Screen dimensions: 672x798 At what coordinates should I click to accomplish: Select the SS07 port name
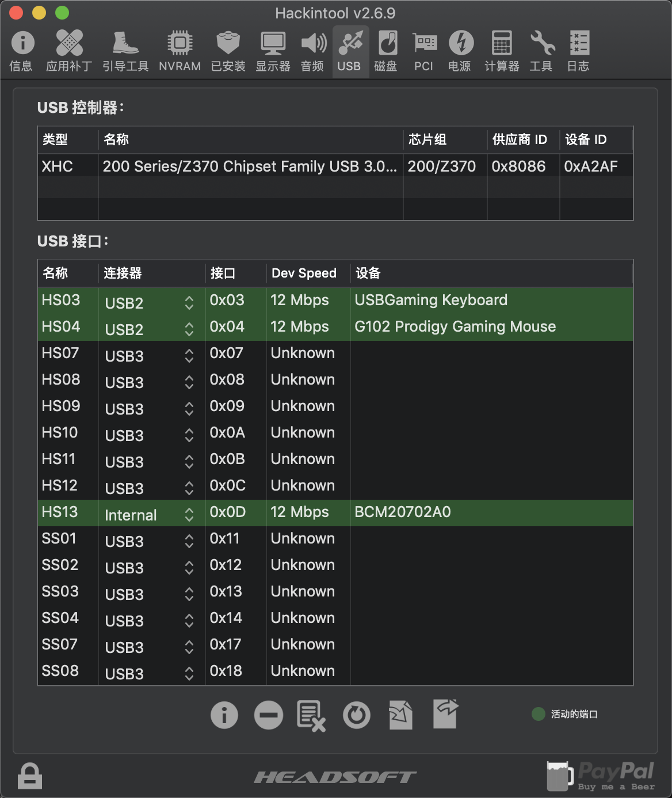point(60,644)
